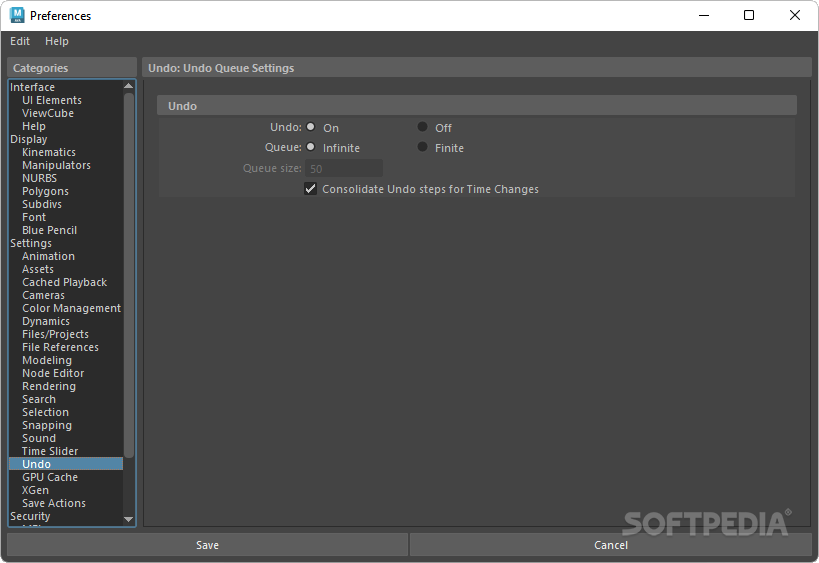Image resolution: width=819 pixels, height=563 pixels.
Task: Choose Infinite queue option
Action: tap(311, 147)
